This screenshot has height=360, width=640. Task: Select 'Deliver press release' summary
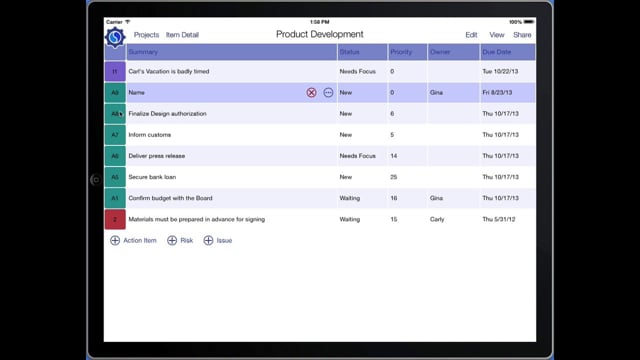(x=156, y=156)
